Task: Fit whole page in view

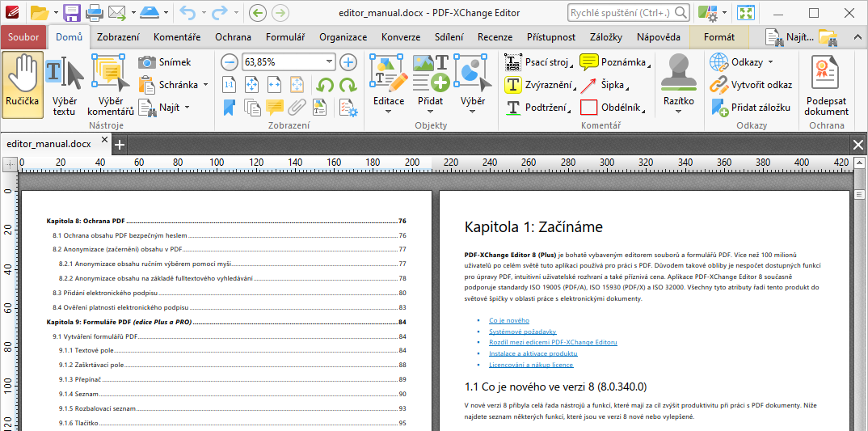Action: click(252, 84)
